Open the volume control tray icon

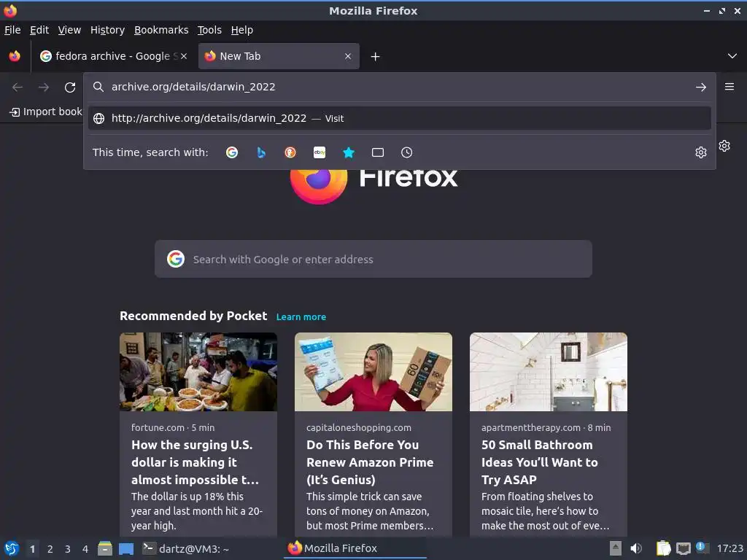[636, 549]
